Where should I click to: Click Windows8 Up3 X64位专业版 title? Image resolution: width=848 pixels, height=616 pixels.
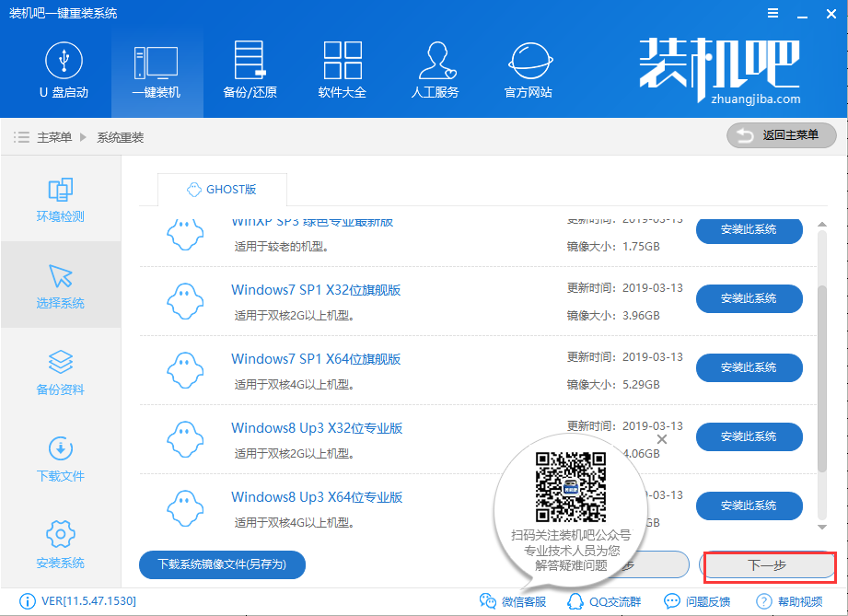tap(317, 497)
